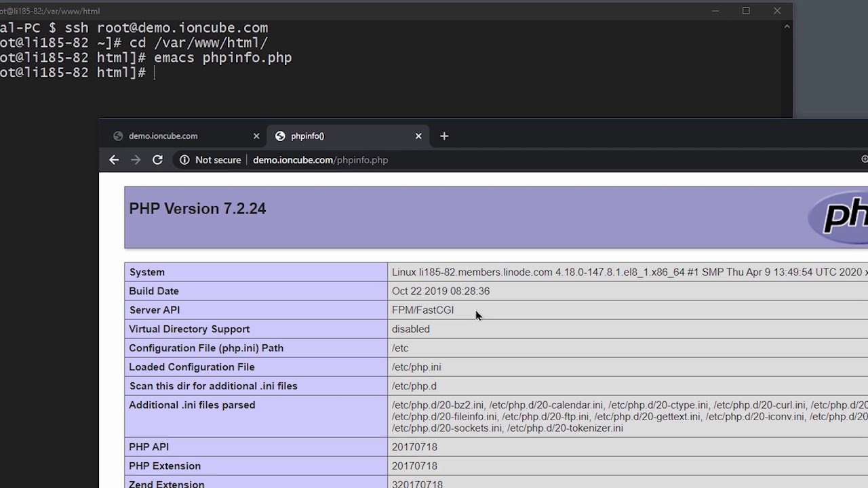Close the phpinfo() tab
Image resolution: width=868 pixels, height=488 pixels.
point(418,136)
